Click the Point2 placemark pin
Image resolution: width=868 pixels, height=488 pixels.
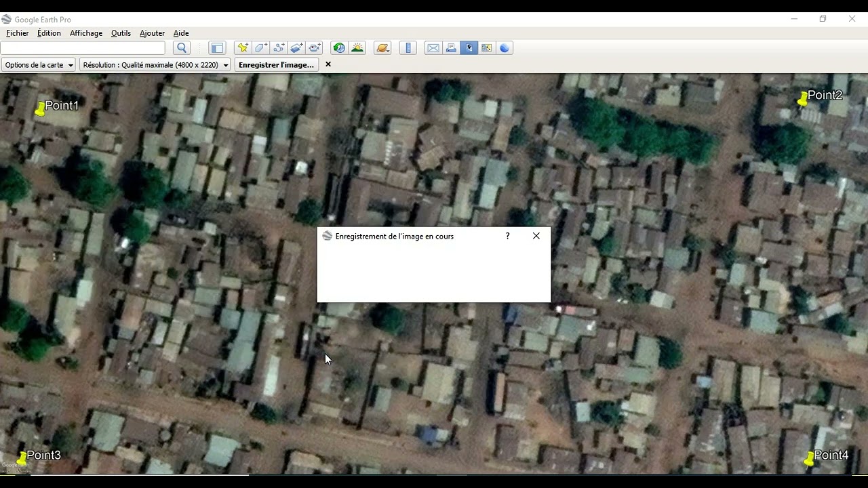pos(803,99)
